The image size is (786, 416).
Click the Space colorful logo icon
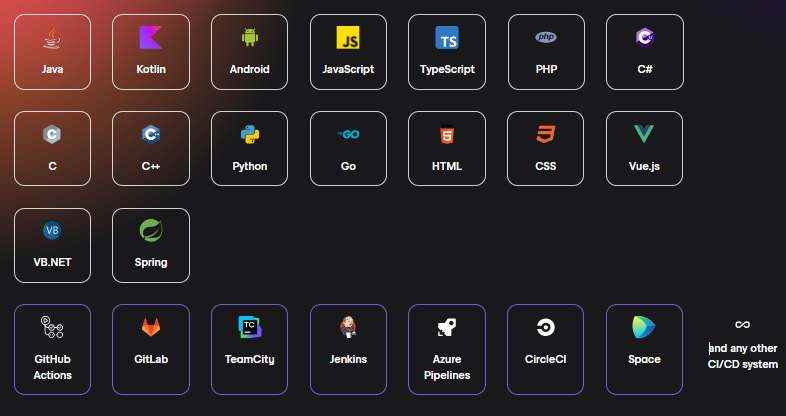(x=644, y=327)
